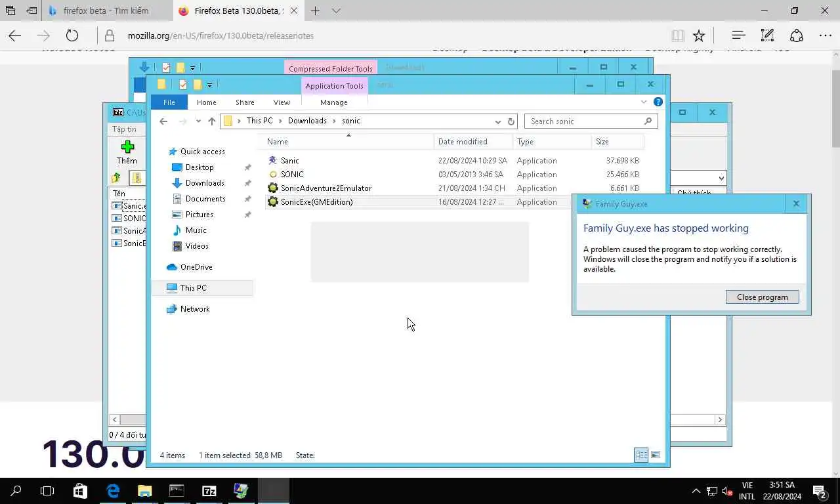Switch to Details view icon in status bar
Viewport: 840px width, 504px height.
[x=641, y=455]
